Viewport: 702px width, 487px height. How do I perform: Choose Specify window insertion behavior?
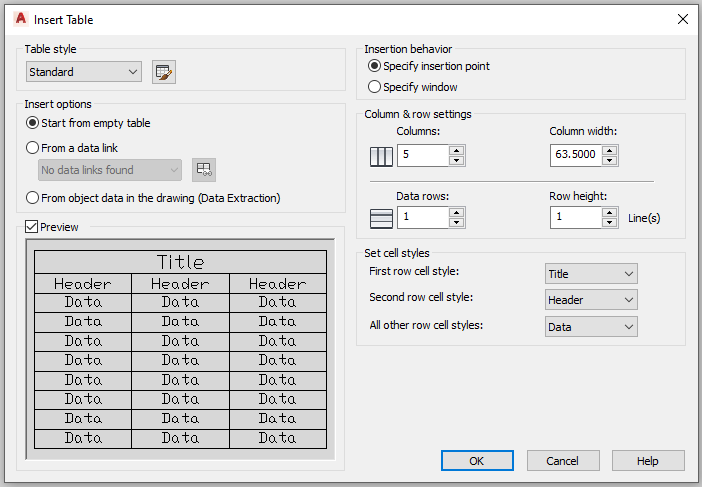coord(412,87)
